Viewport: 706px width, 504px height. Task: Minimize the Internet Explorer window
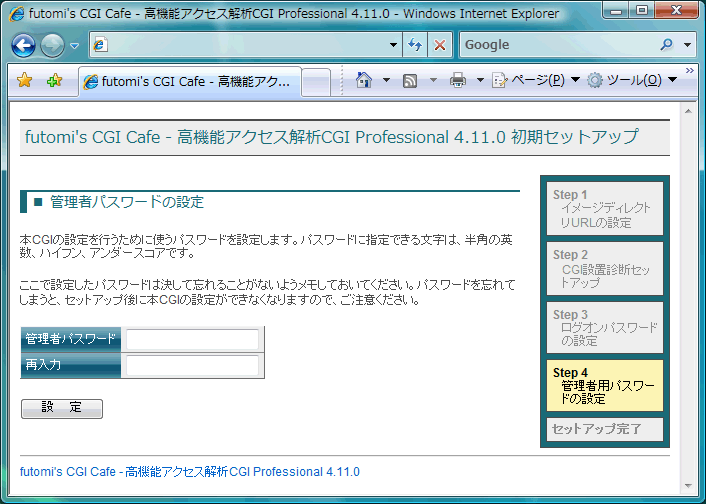616,11
